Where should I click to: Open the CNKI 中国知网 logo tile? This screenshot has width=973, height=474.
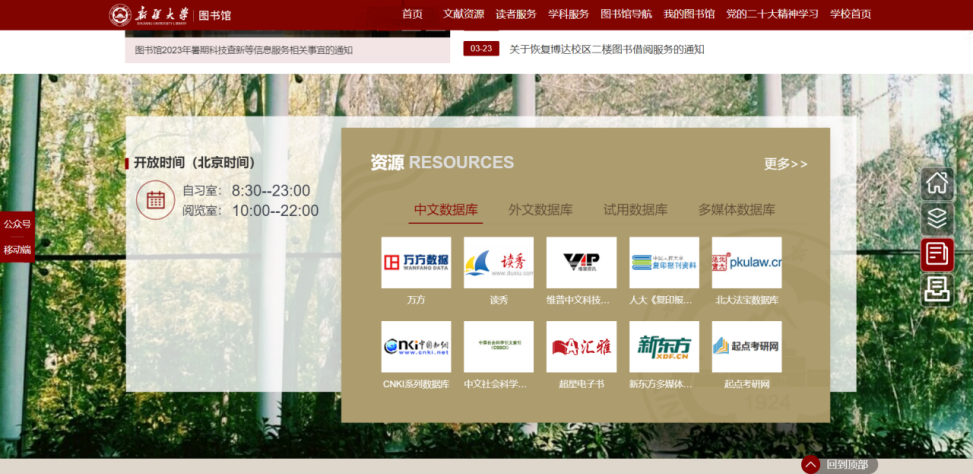(x=416, y=347)
